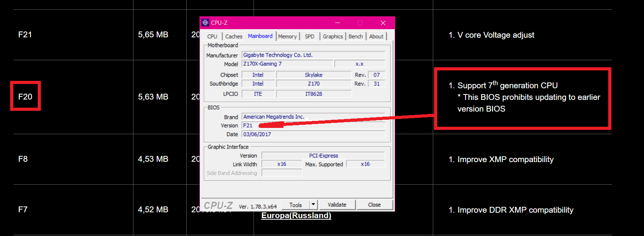Viewport: 644px width, 236px height.
Task: Click the 5,63 MB size cell
Action: click(153, 97)
